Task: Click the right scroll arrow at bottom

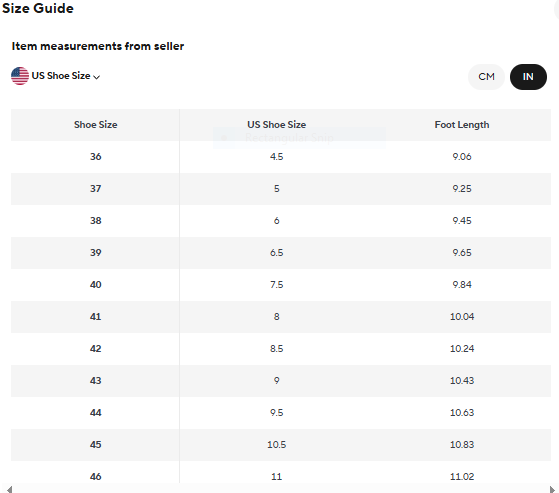Action: [x=552, y=489]
